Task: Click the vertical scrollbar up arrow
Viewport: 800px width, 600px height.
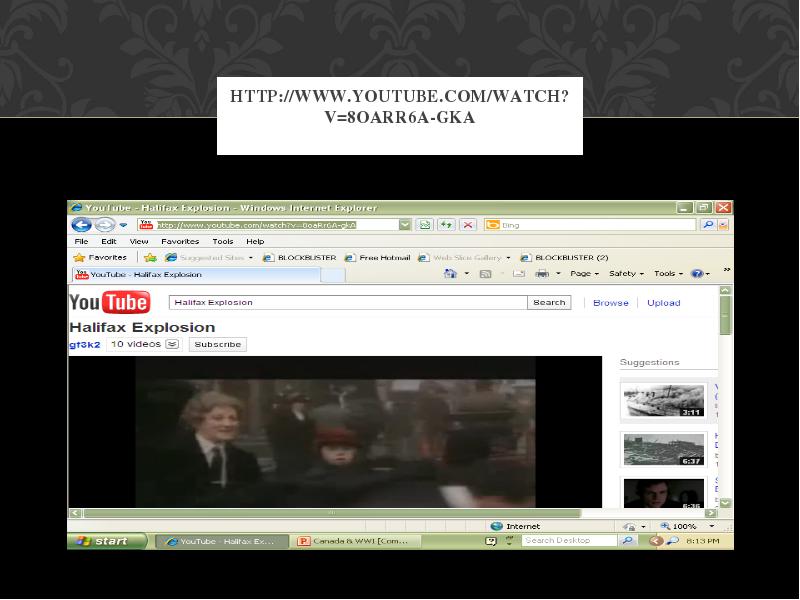Action: [726, 290]
